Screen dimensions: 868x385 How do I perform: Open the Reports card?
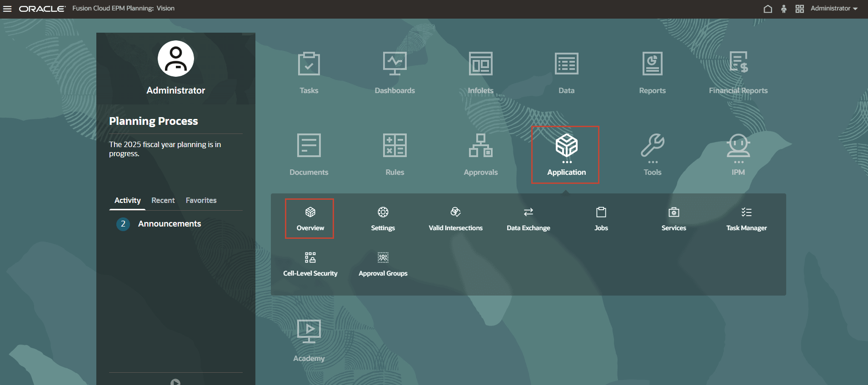[x=653, y=73]
